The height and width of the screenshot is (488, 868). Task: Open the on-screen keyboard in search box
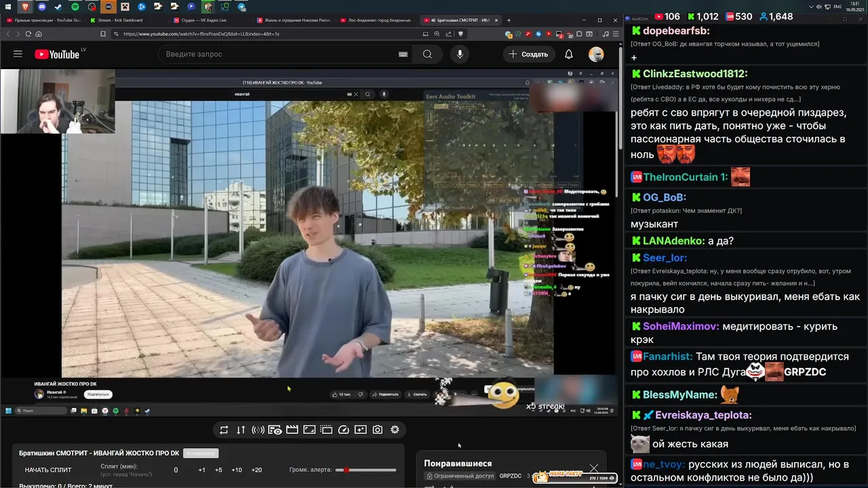[403, 54]
